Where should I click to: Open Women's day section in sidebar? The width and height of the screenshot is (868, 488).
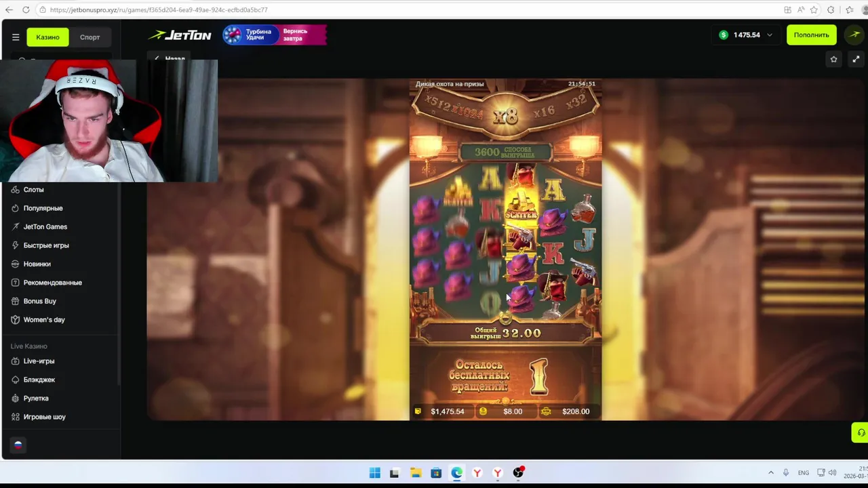pos(44,320)
